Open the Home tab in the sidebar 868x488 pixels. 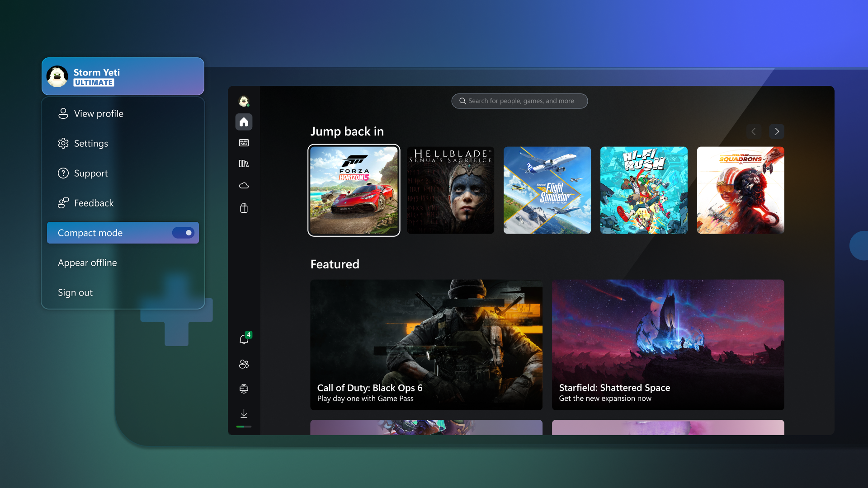[x=244, y=122]
